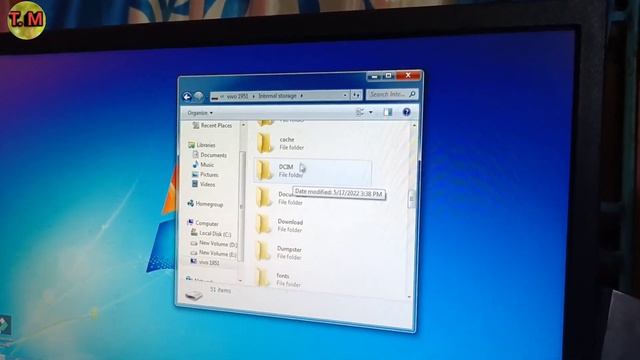Select the Download folder name

(x=290, y=222)
